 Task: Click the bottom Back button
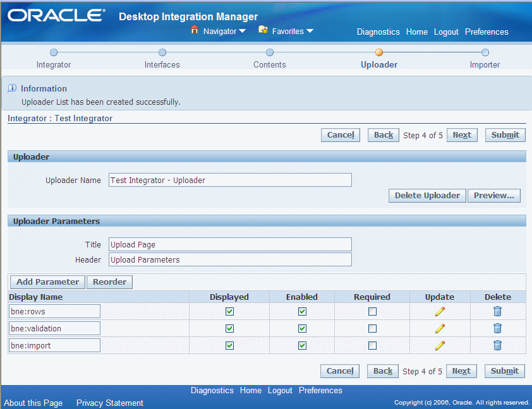coord(383,371)
